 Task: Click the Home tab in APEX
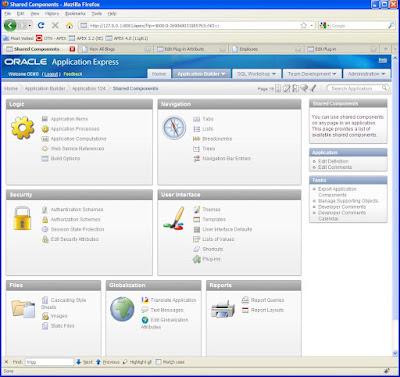[159, 74]
